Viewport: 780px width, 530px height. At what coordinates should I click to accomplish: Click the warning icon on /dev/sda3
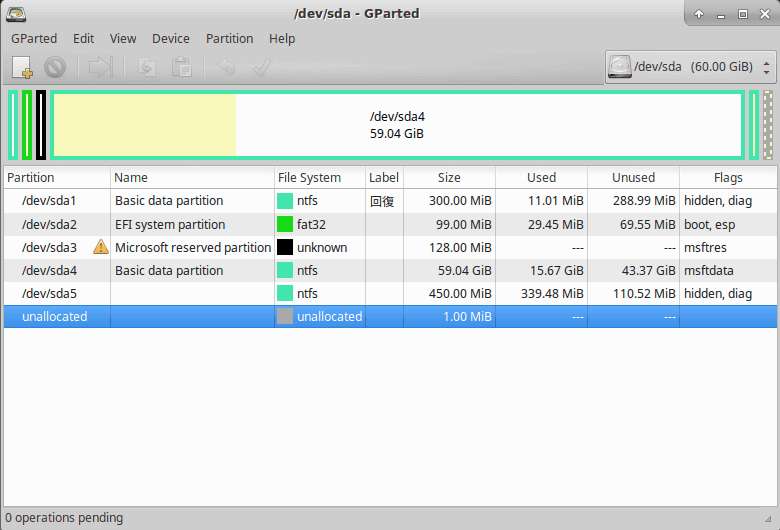[100, 247]
